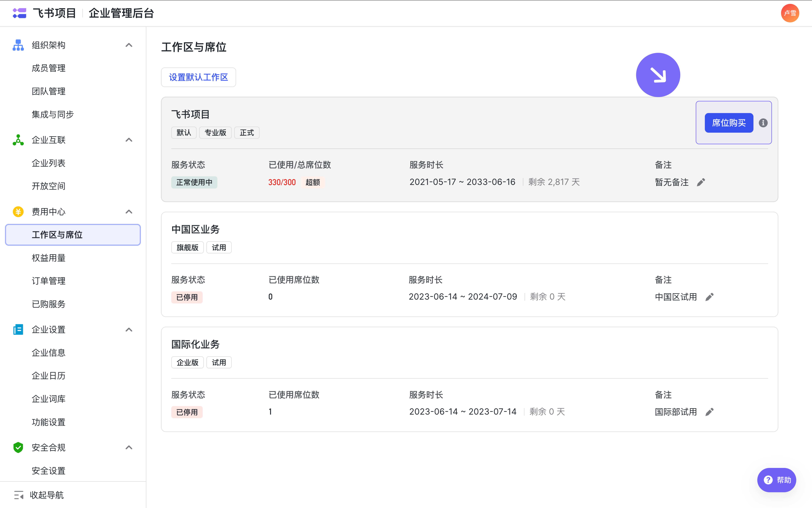812x508 pixels.
Task: Click the 企业设置 document icon
Action: click(x=18, y=330)
